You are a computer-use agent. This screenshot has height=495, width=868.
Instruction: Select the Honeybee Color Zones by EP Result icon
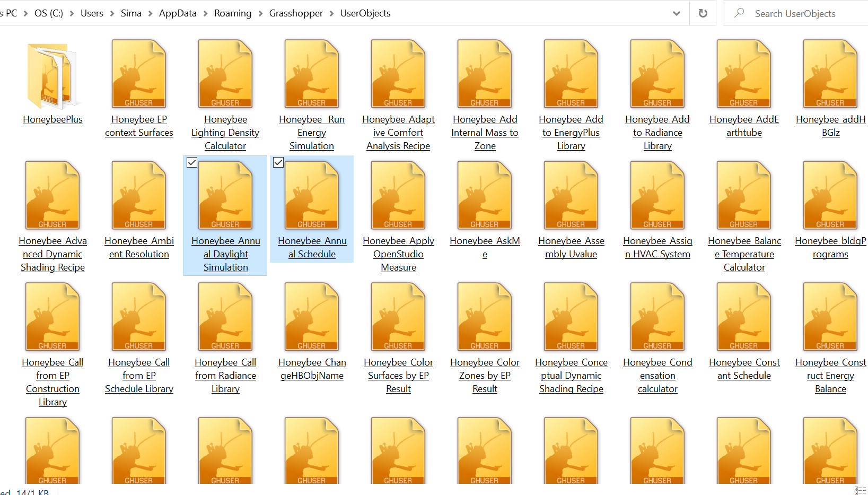point(485,317)
